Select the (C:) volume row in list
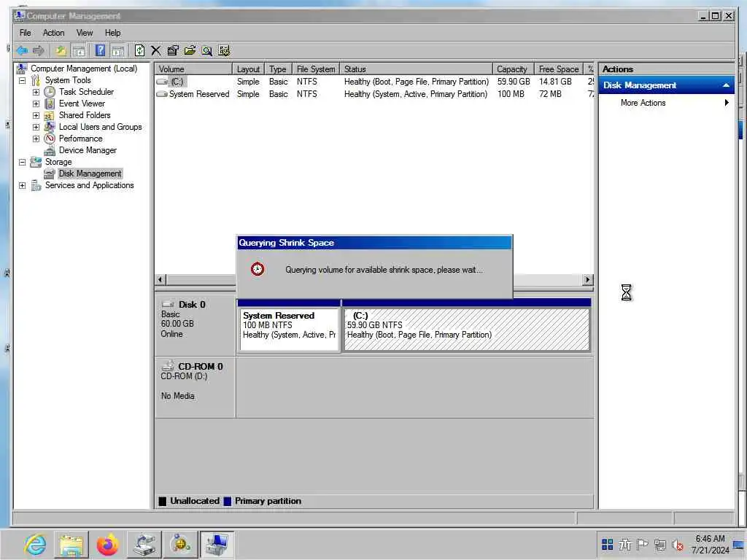Image resolution: width=747 pixels, height=560 pixels. 374,82
